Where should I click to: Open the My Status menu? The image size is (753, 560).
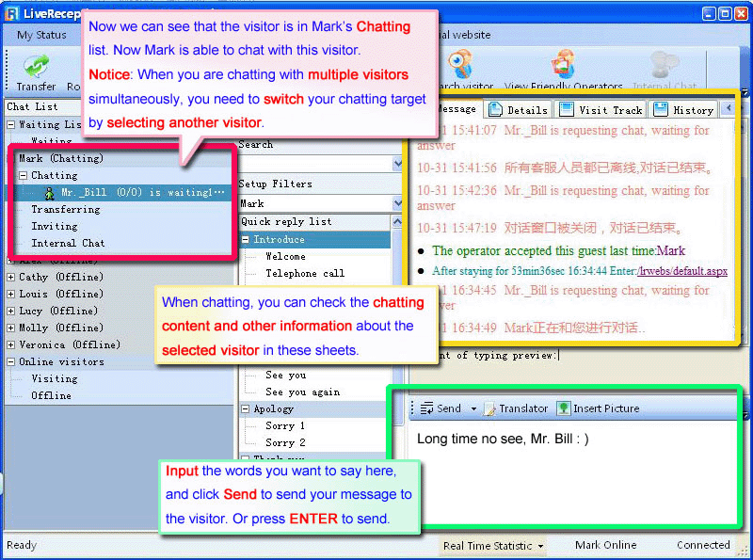(x=41, y=35)
